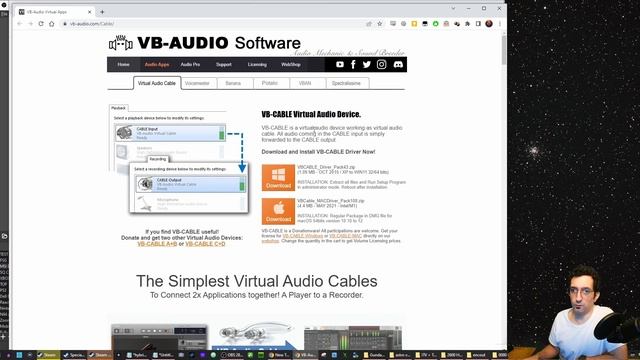The height and width of the screenshot is (360, 640).
Task: Open VB-Audio Facebook page icon
Action: (x=353, y=64)
